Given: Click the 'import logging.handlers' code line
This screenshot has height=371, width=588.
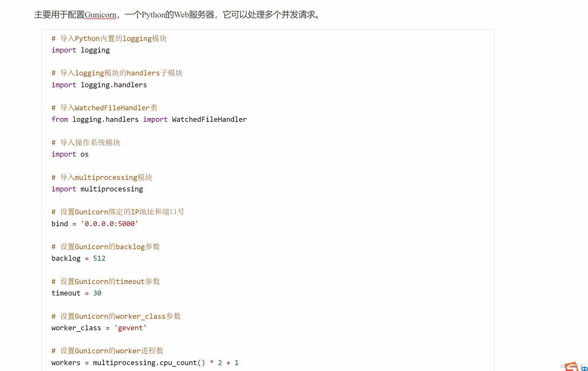Looking at the screenshot, I should (x=99, y=85).
